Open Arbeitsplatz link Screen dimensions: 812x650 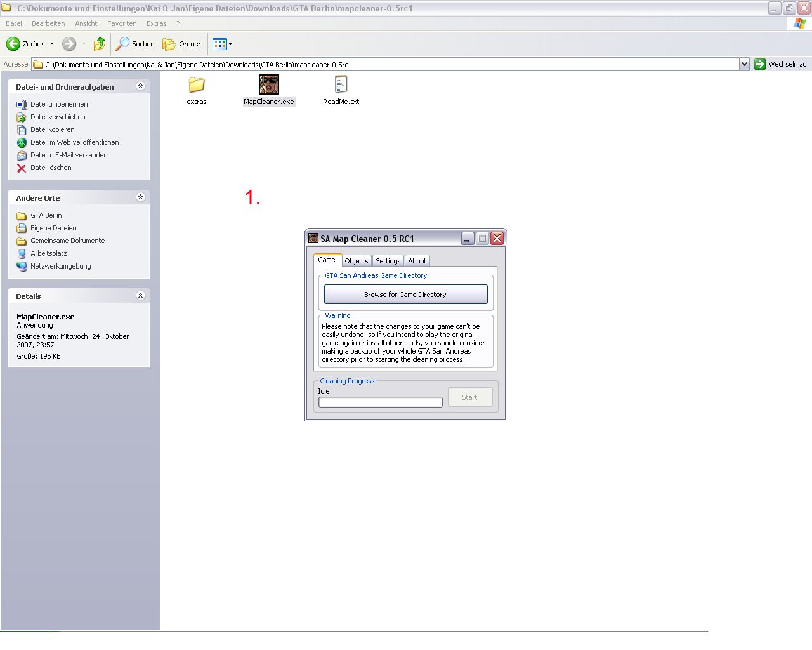pyautogui.click(x=49, y=253)
